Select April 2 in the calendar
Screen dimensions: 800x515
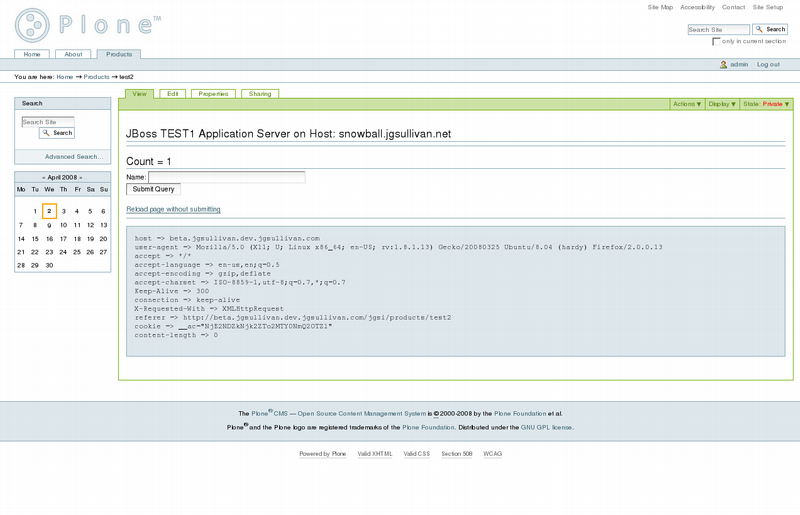point(49,211)
